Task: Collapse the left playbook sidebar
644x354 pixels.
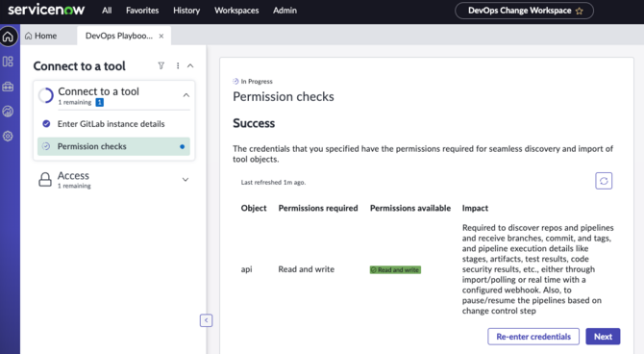Action: coord(207,320)
